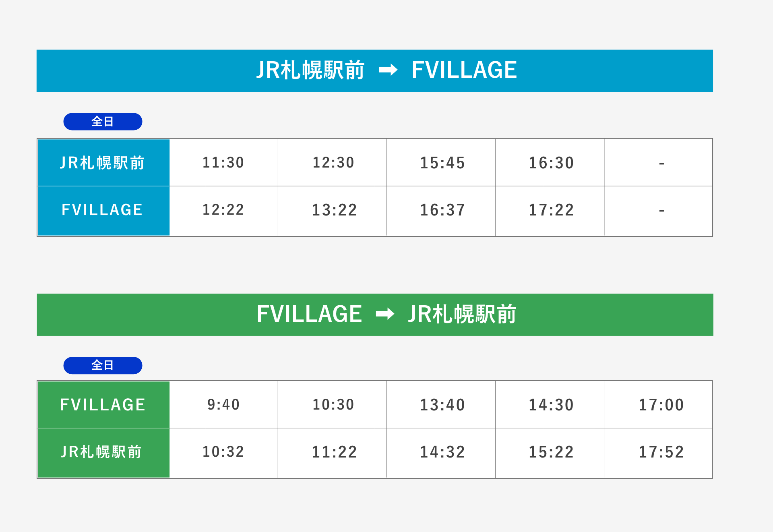773x532 pixels.
Task: Select the blue FVILLAGE row header
Action: tap(103, 210)
